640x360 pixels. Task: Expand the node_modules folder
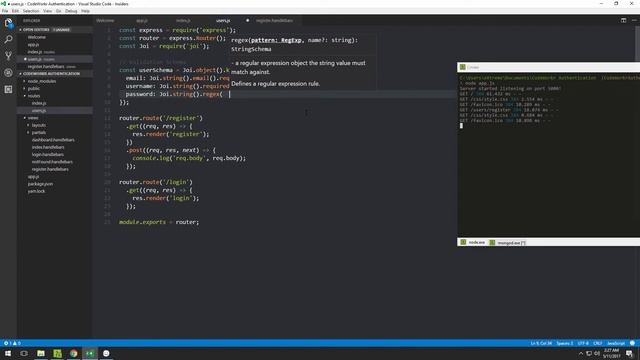tap(42, 81)
